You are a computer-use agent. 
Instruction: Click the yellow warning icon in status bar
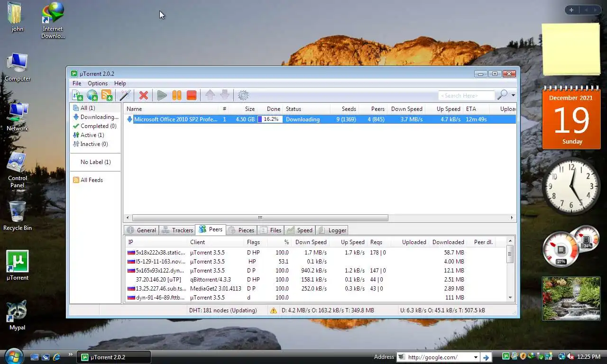pyautogui.click(x=273, y=310)
